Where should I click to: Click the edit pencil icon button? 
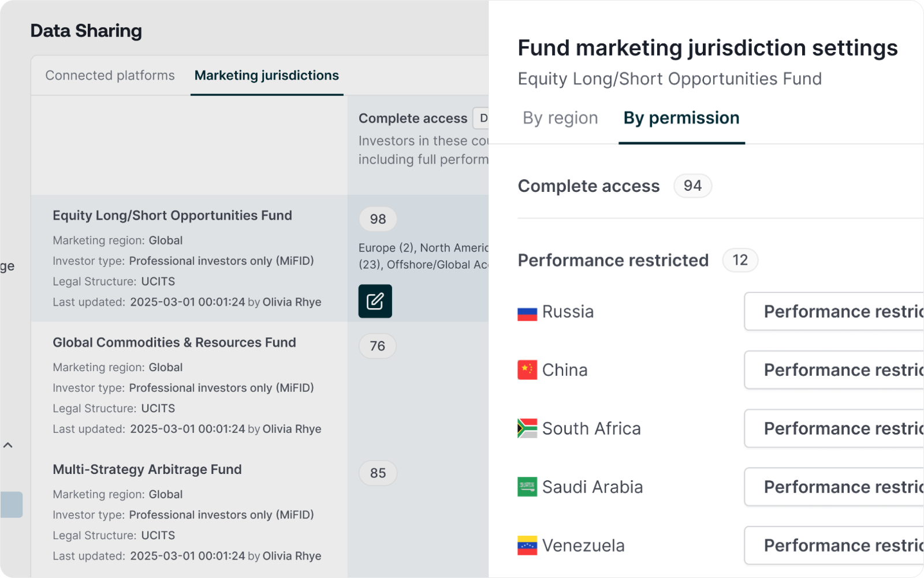pyautogui.click(x=375, y=301)
